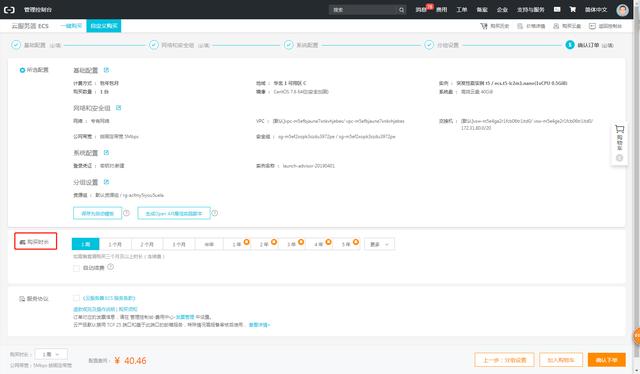640x374 pixels.
Task: Select the 5年 purchase duration
Action: pos(346,244)
